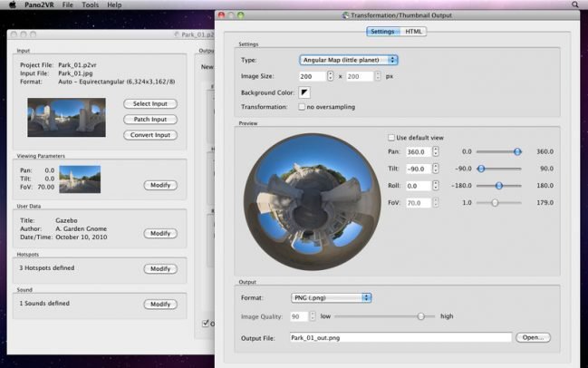Click the Output File text field
Screen dimensions: 588x368
[400, 337]
